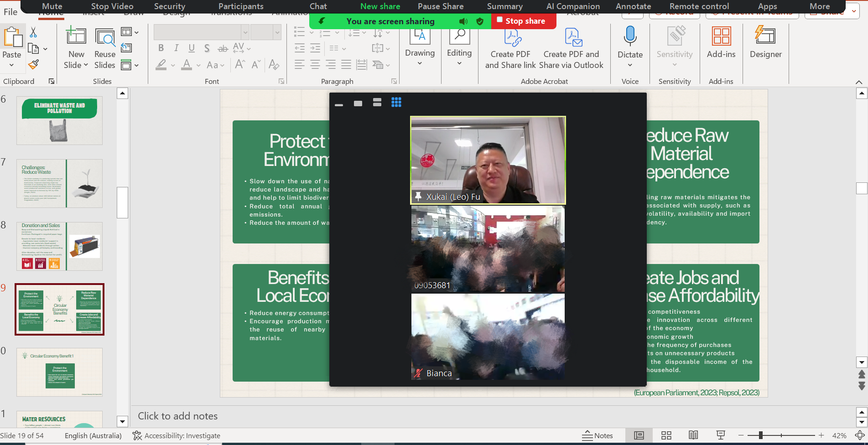Click the zoom slider handle
868x445 pixels.
tap(760, 435)
